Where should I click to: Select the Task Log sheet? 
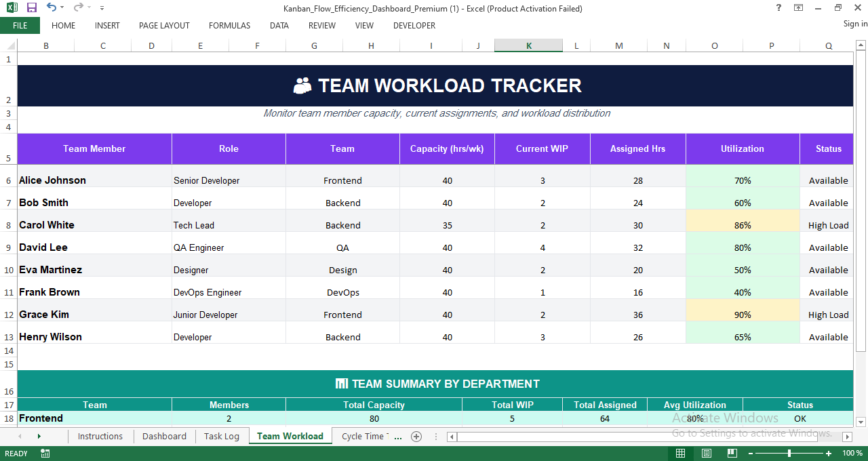click(222, 437)
